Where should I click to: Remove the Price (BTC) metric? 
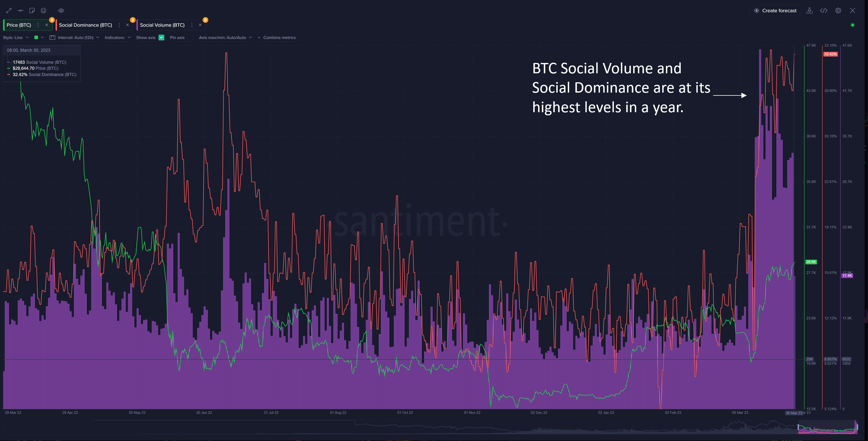(x=46, y=25)
